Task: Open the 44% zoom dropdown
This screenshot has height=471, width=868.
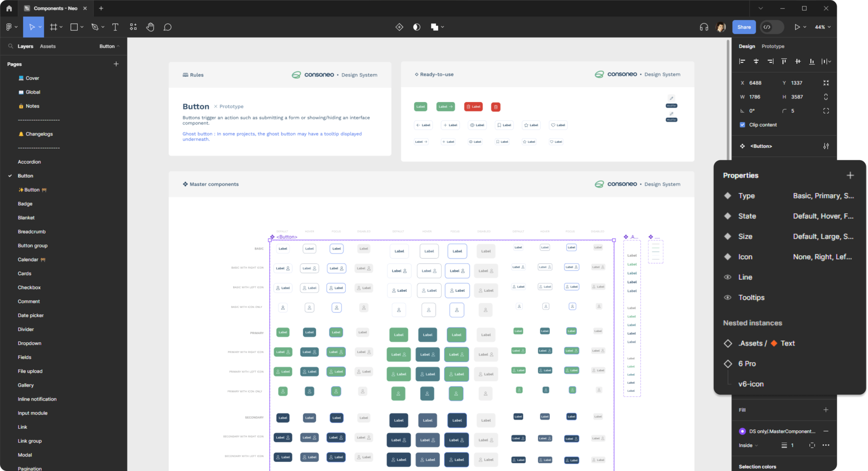Action: (823, 27)
